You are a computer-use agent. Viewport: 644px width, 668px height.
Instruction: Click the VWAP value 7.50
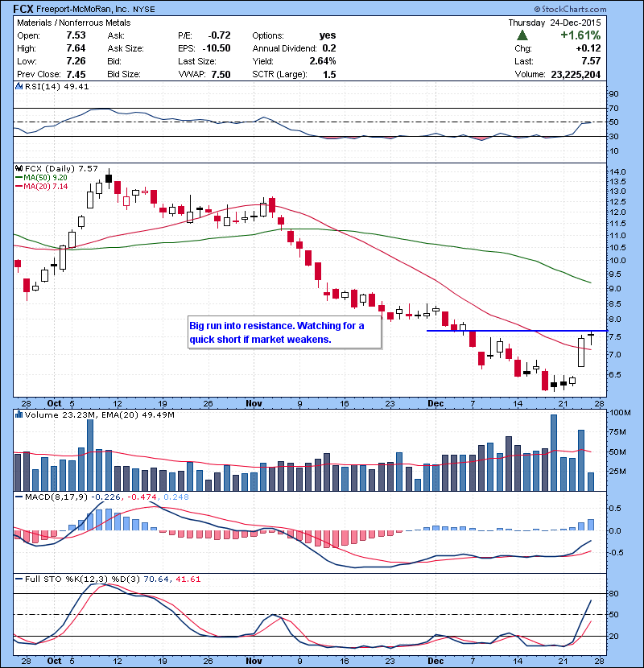coord(221,74)
